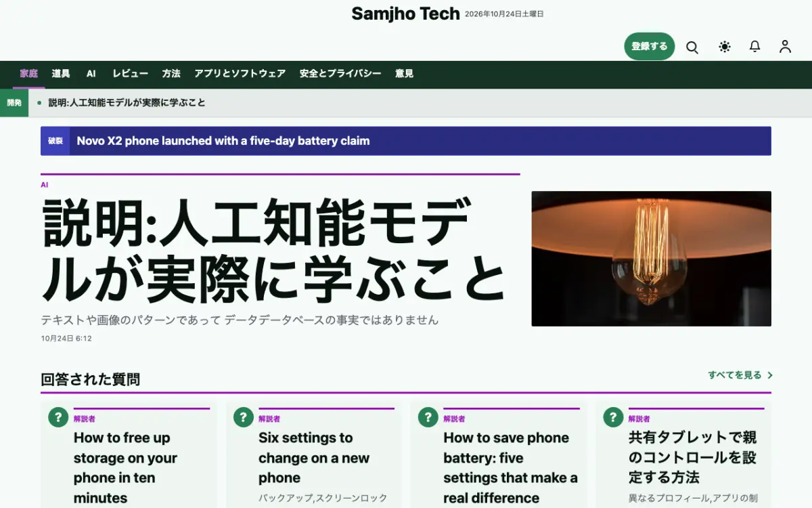Go to Samjho Tech home logo
Screen dimensions: 812x508
(405, 14)
